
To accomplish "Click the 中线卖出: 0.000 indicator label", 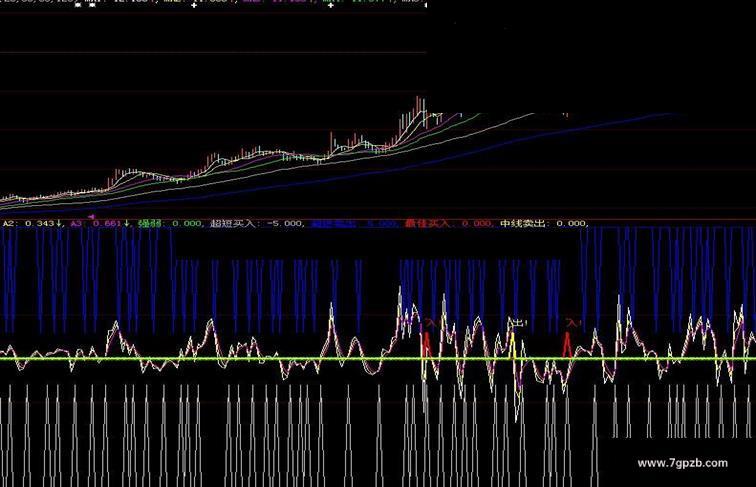I will 545,223.
